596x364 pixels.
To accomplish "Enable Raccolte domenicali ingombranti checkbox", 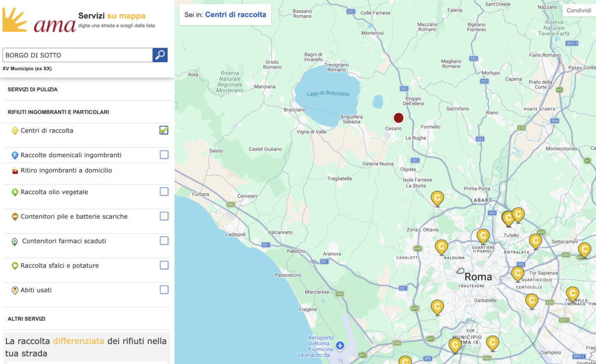I will tap(164, 155).
